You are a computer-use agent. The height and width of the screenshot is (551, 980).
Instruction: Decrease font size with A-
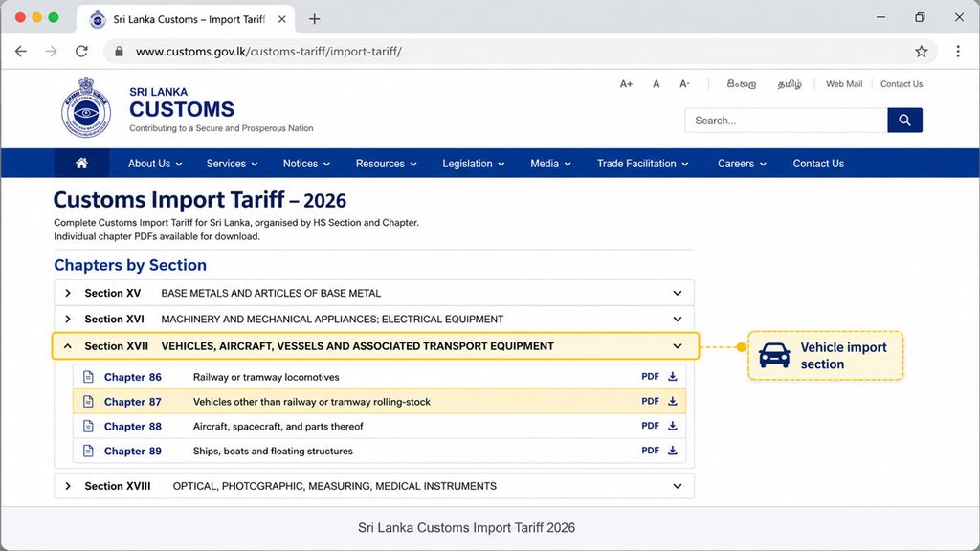(x=684, y=84)
